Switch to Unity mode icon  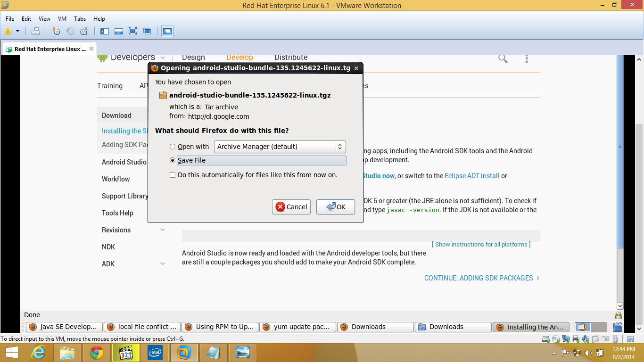click(147, 31)
